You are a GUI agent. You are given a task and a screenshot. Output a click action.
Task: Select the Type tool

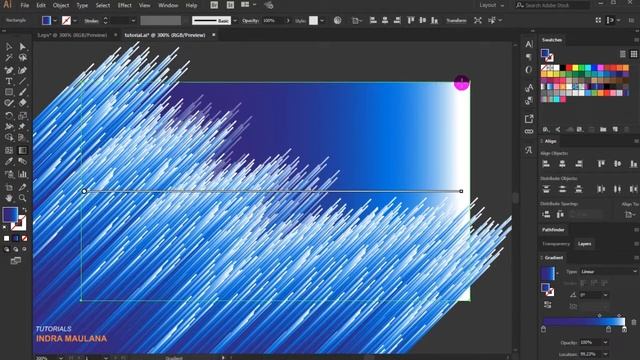point(9,81)
